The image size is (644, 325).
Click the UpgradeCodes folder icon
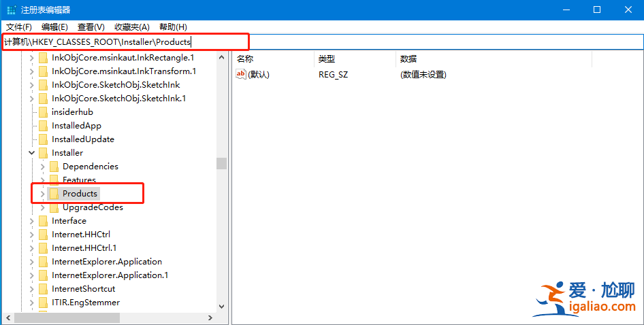54,207
